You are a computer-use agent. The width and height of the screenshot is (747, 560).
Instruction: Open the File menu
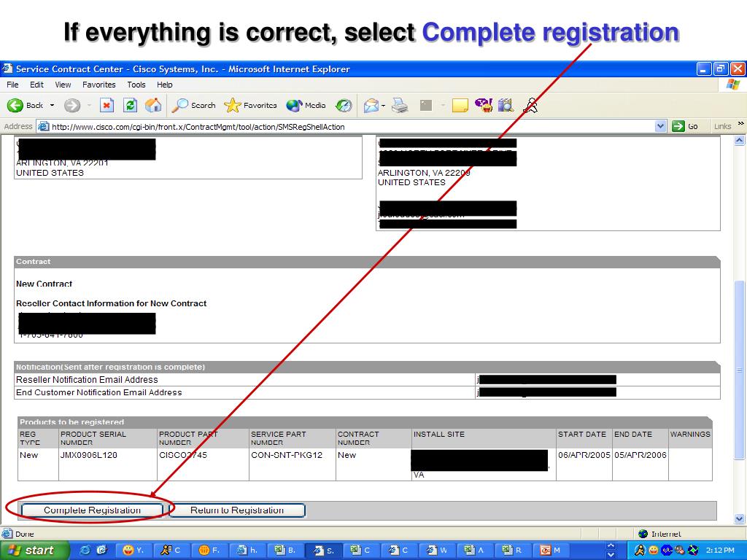pos(13,85)
